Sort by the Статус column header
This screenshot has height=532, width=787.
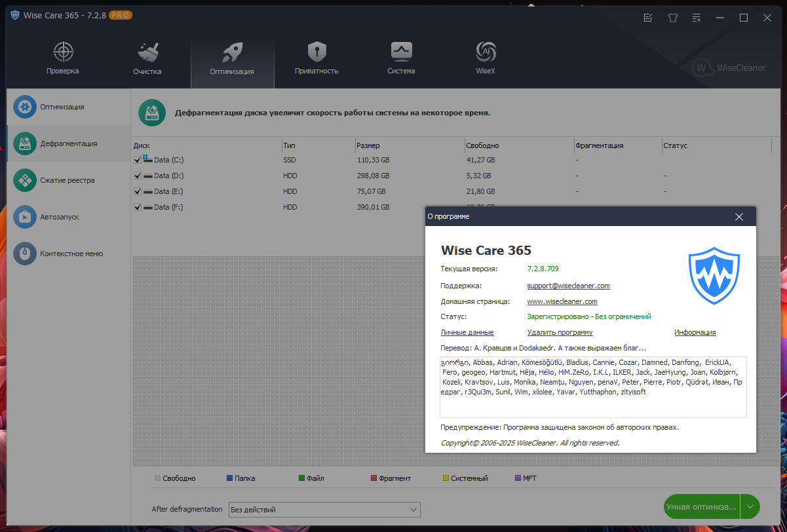point(716,145)
